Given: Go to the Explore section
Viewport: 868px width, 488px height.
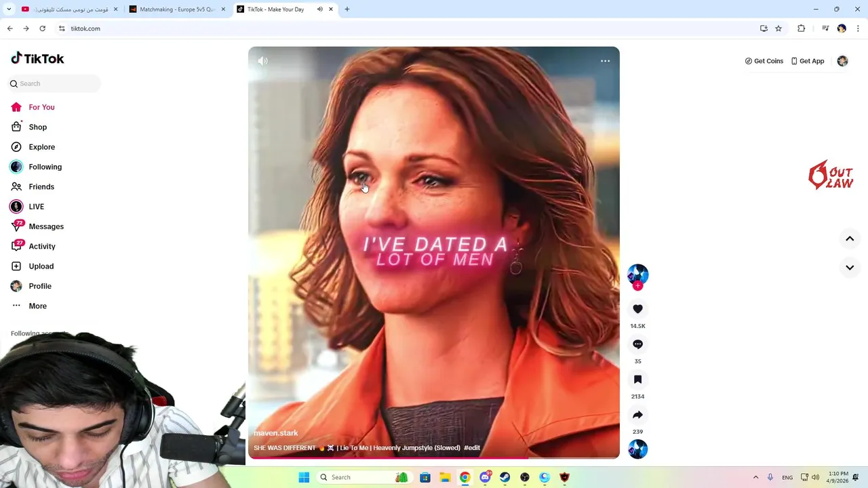Looking at the screenshot, I should (x=33, y=147).
